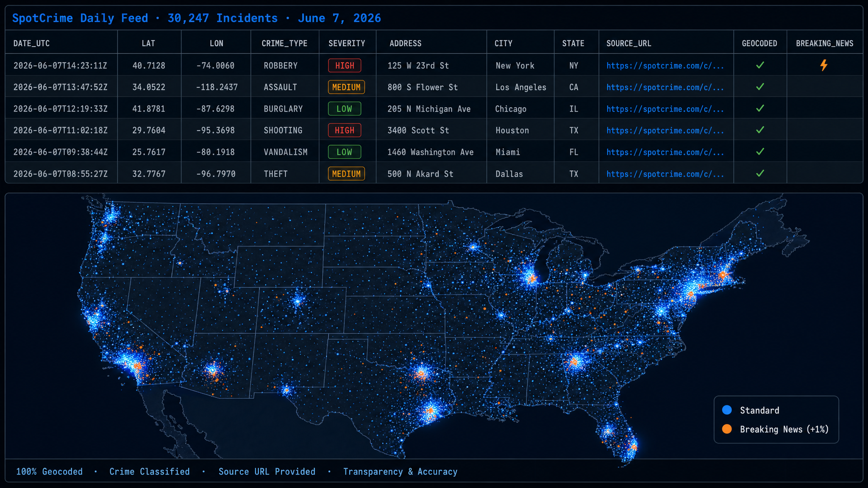
Task: Click the address 1460 Washington Ave
Action: [430, 152]
